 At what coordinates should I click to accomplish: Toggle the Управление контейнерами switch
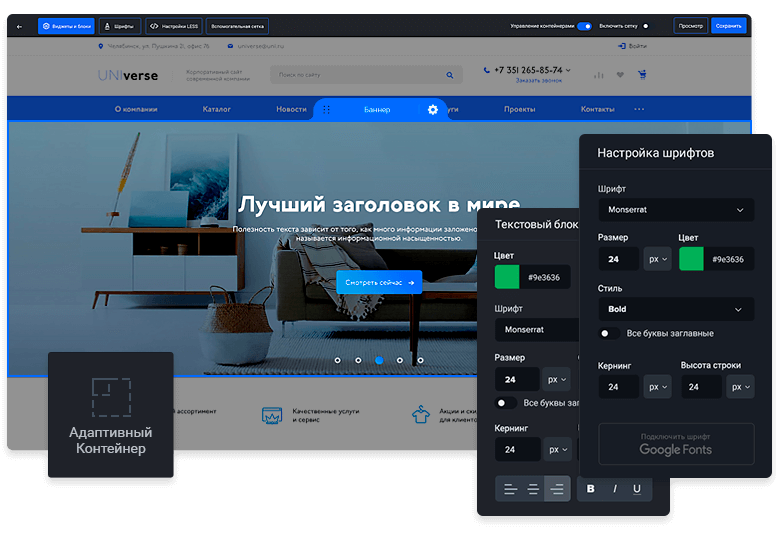[584, 26]
